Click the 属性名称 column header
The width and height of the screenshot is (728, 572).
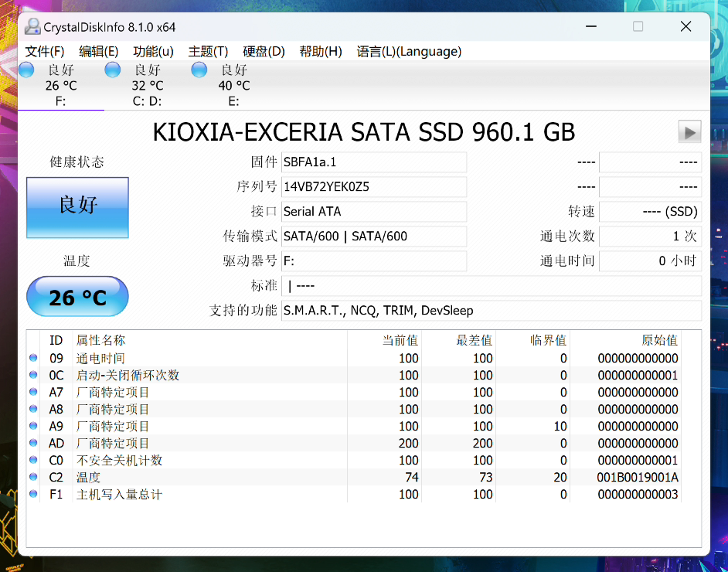pos(210,340)
